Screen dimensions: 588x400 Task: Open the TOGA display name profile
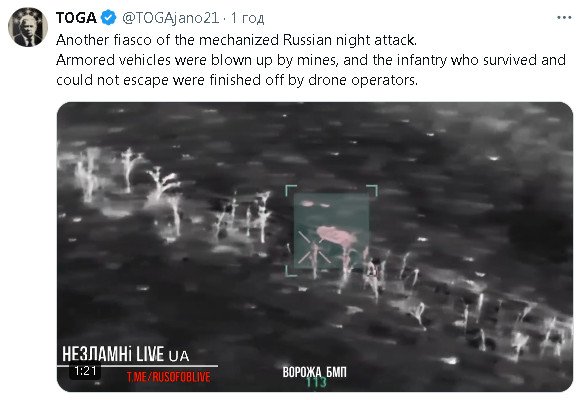click(x=76, y=18)
